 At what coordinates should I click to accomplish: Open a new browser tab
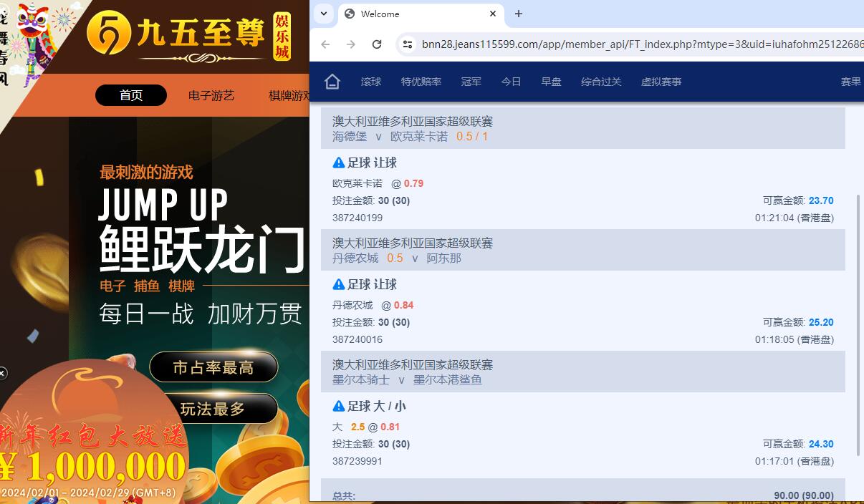(x=519, y=14)
